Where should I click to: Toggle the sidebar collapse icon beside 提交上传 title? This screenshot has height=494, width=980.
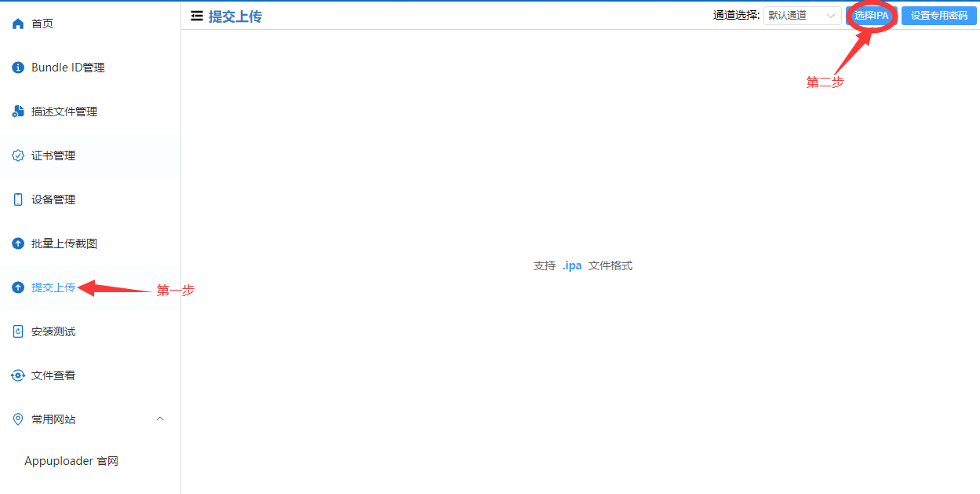tap(197, 16)
